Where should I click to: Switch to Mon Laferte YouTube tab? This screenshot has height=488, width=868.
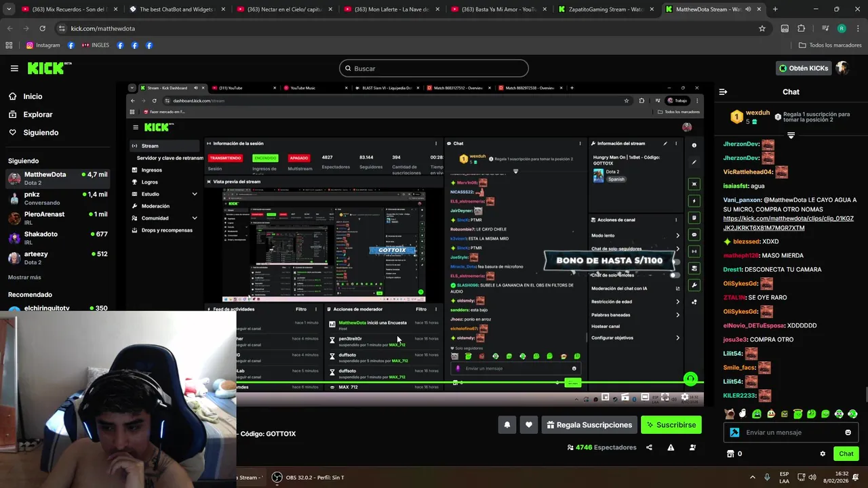click(391, 9)
